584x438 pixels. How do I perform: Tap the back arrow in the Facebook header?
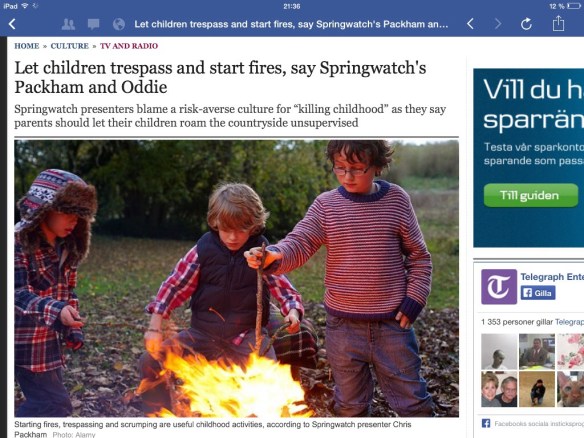[12, 24]
